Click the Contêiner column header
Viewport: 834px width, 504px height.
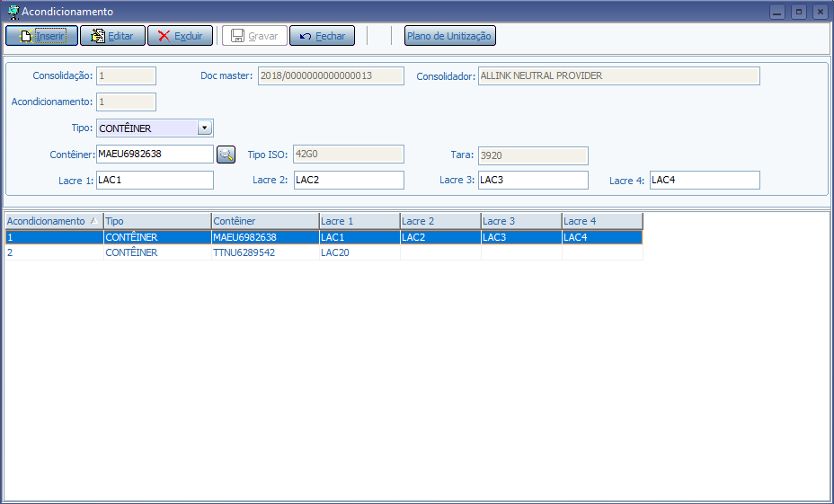tap(265, 221)
